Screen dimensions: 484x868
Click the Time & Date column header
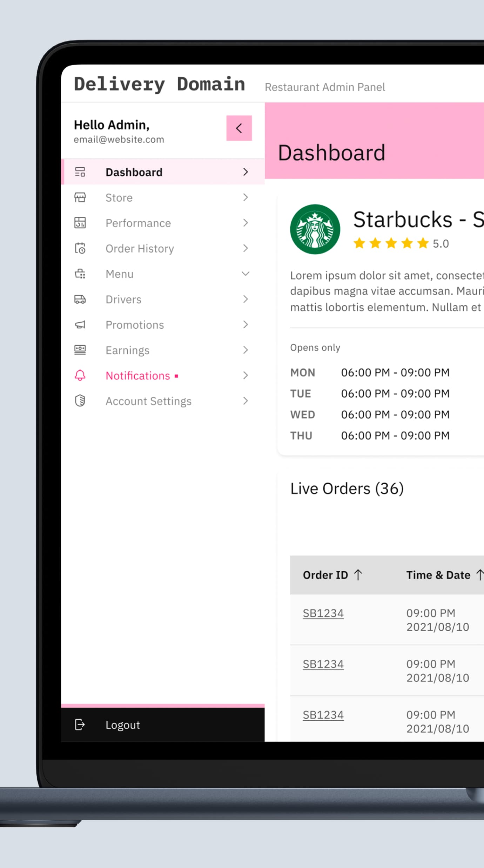(445, 575)
